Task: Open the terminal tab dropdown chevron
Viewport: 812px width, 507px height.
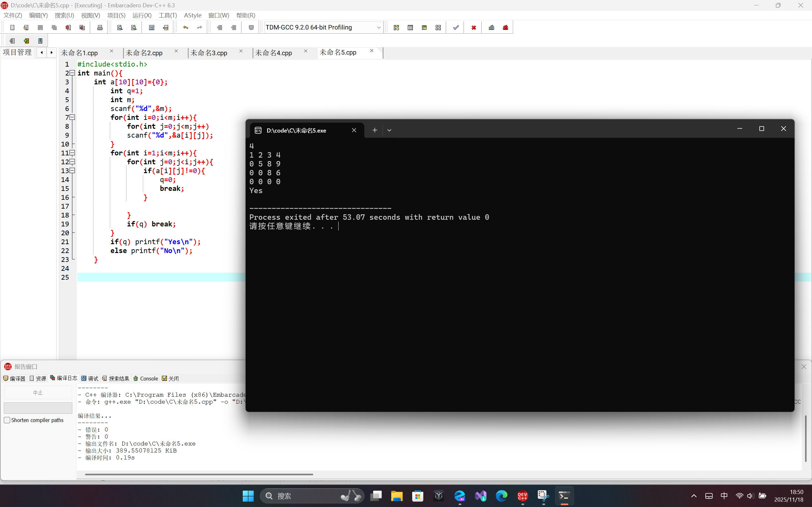Action: point(389,130)
